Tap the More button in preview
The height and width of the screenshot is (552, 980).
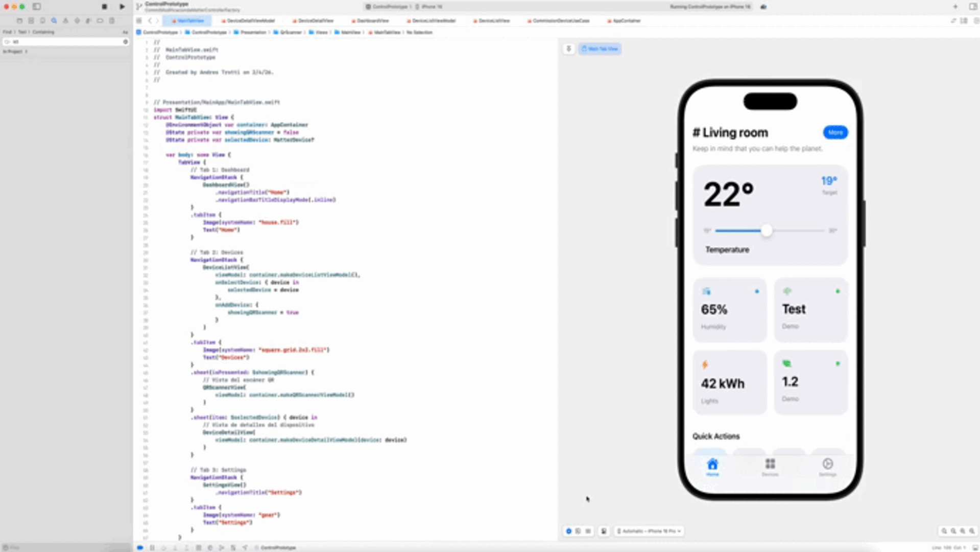835,132
